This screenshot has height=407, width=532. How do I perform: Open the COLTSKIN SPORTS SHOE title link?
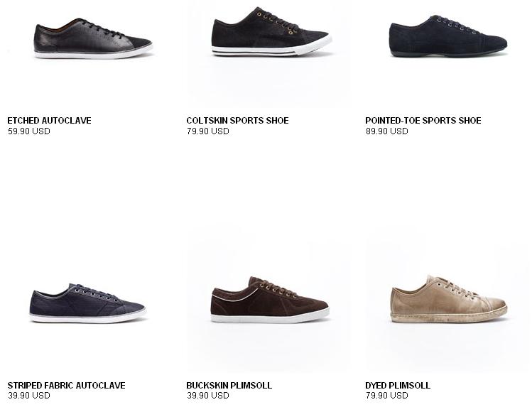[x=237, y=121]
